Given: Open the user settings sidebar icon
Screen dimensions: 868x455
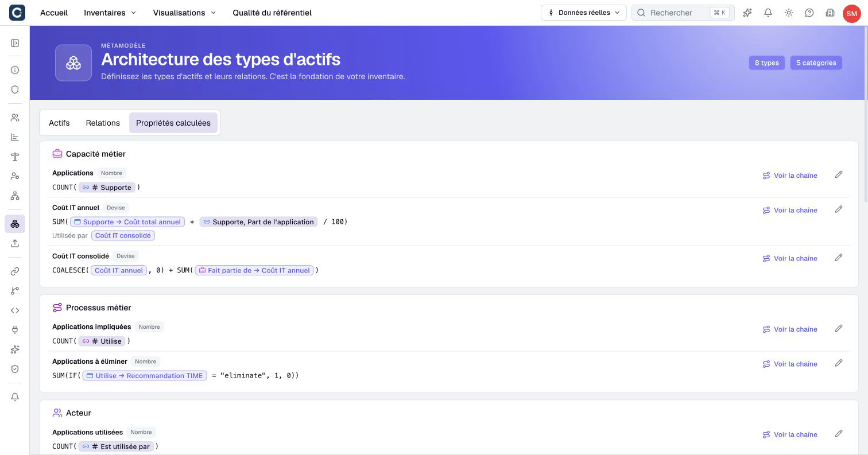Looking at the screenshot, I should 15,176.
